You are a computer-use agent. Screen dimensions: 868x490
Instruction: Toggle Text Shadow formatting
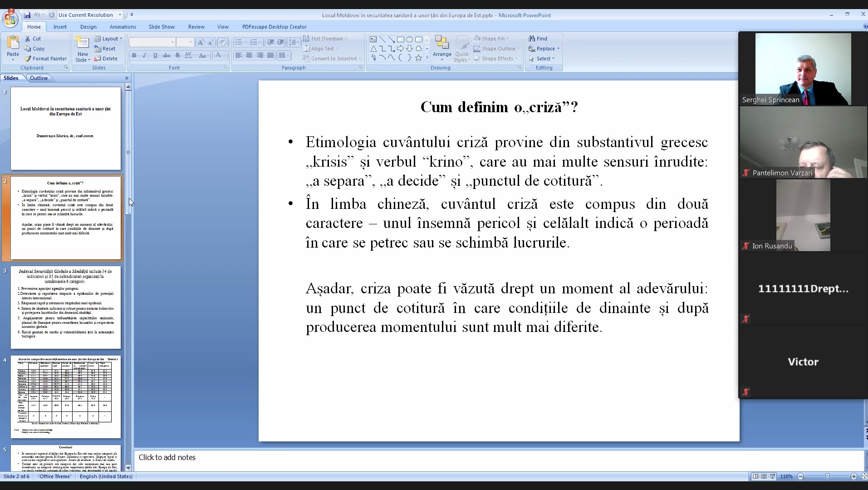click(x=177, y=55)
